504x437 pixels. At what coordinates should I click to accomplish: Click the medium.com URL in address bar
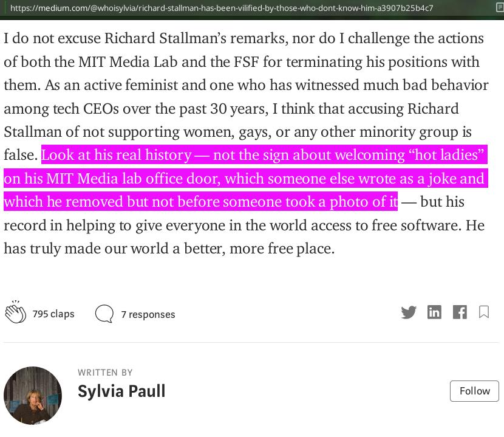click(x=222, y=8)
